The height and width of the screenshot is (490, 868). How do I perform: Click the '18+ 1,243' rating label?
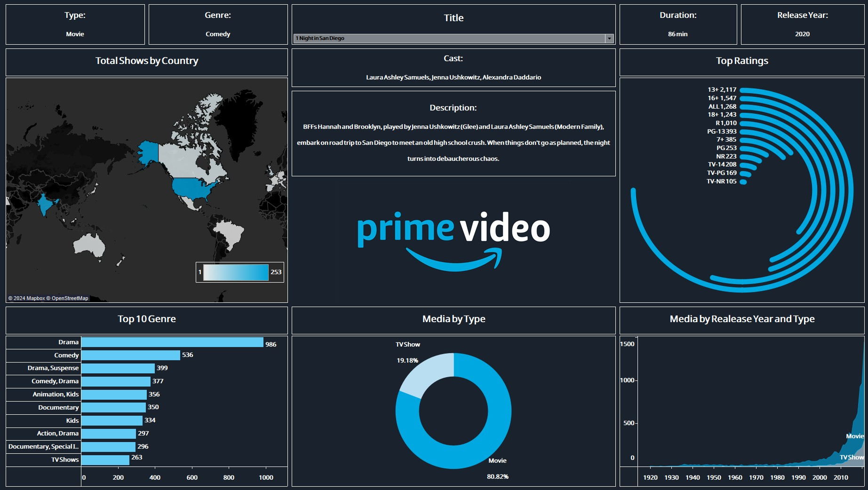pos(722,115)
